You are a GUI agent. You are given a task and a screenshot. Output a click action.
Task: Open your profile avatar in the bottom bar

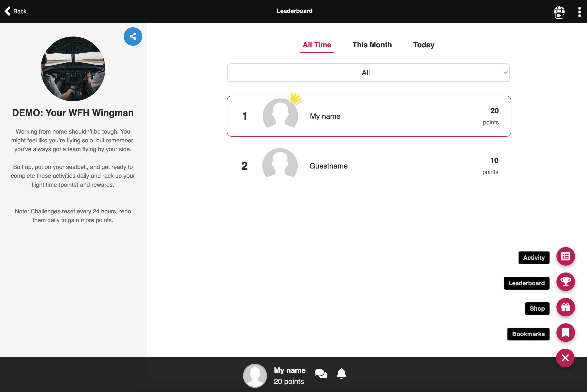tap(255, 375)
